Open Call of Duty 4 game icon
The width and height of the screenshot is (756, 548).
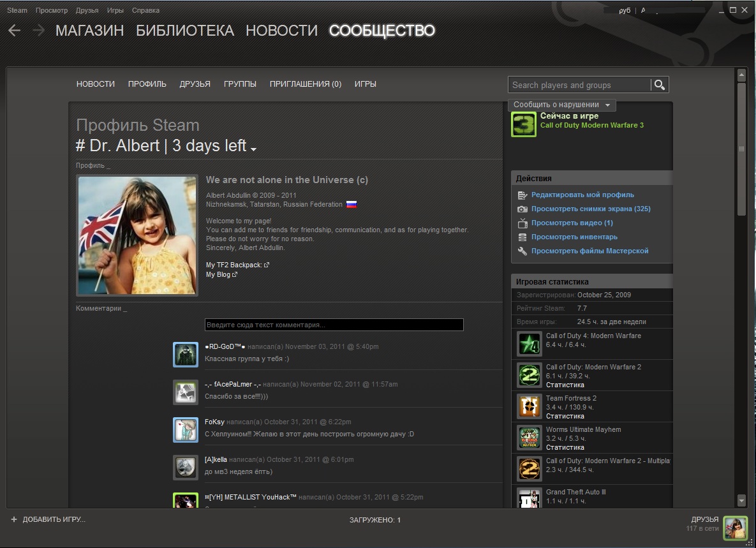click(x=529, y=344)
